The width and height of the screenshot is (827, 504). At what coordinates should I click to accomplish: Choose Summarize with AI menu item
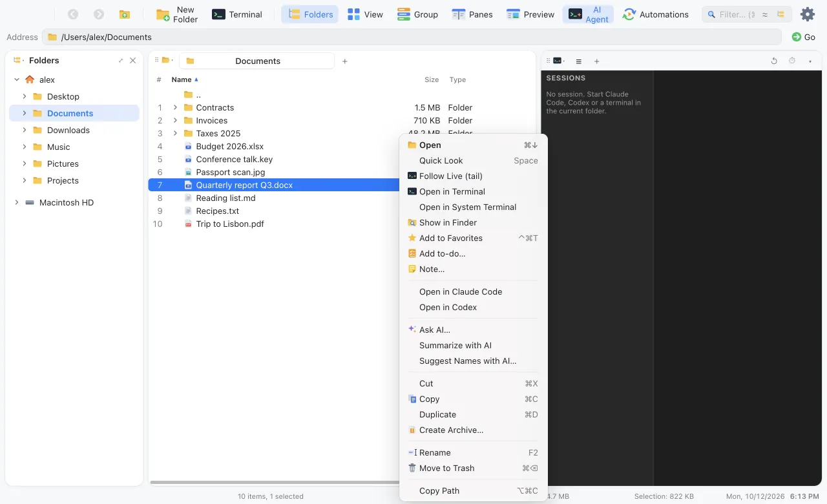tap(473, 345)
